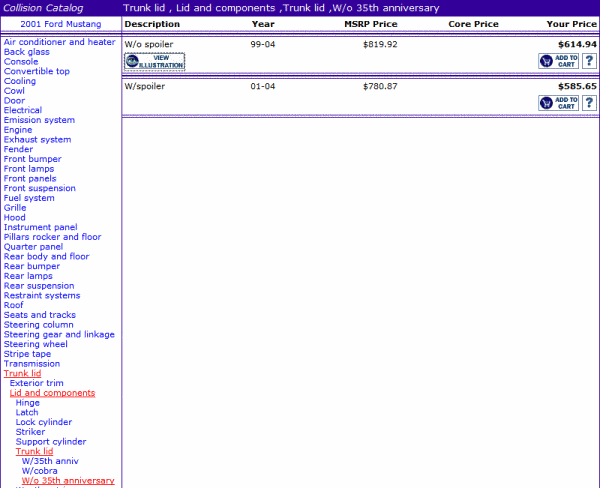Select Lid and components subcategory
The width and height of the screenshot is (600, 488).
(x=52, y=393)
